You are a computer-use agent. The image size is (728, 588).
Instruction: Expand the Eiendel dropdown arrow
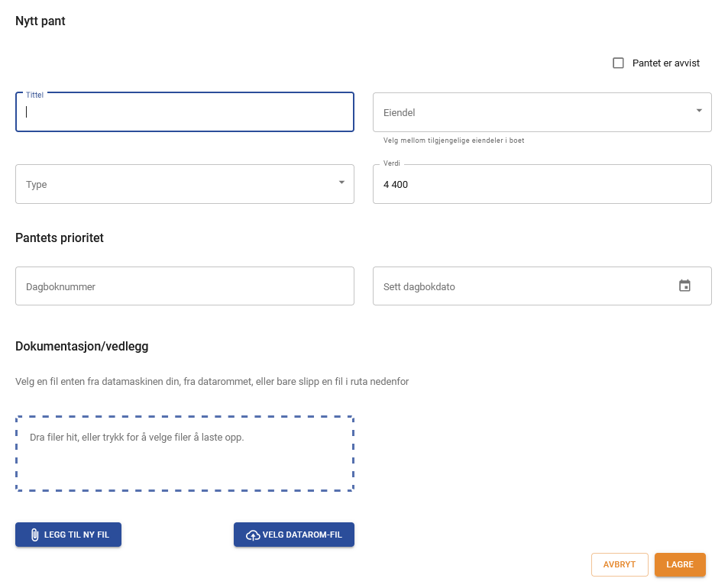point(698,111)
